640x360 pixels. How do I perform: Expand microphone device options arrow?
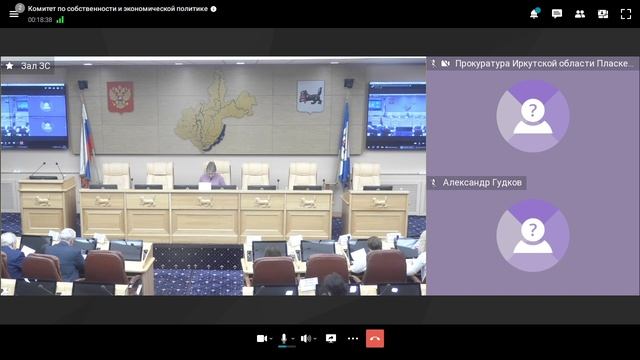pos(293,339)
